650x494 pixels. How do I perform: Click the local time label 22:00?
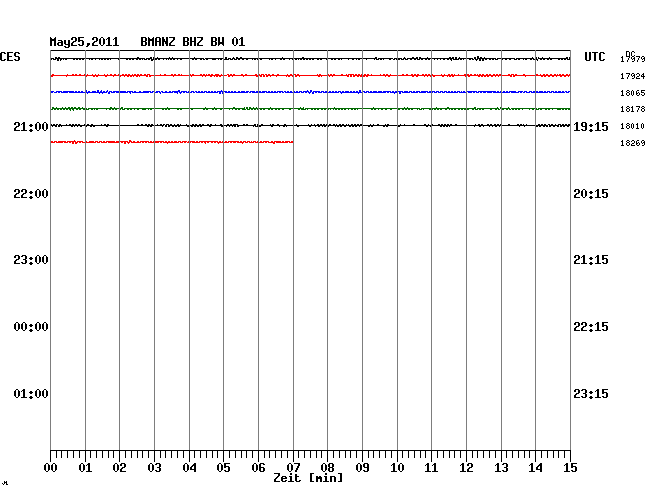pos(31,194)
